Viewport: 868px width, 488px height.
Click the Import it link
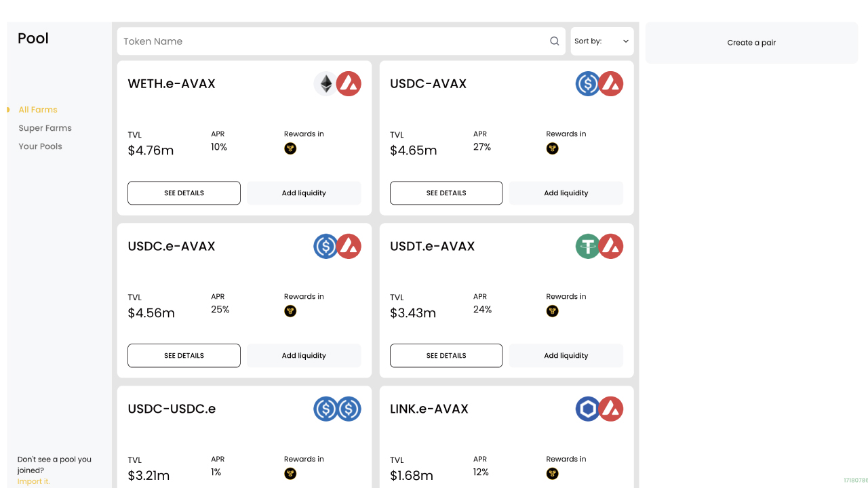[34, 481]
